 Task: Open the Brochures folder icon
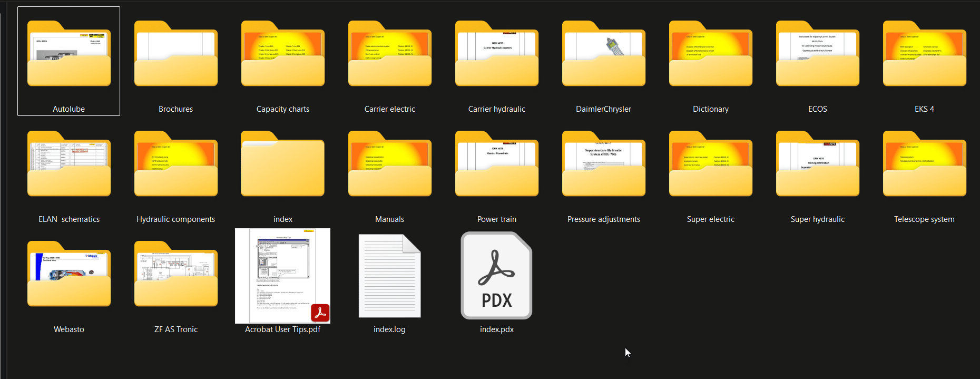pyautogui.click(x=176, y=53)
